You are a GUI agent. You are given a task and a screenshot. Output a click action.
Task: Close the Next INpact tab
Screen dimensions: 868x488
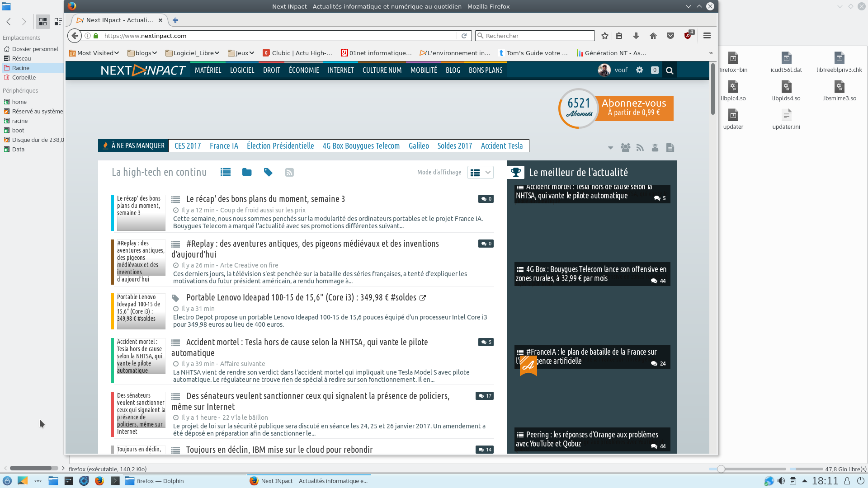click(x=160, y=20)
